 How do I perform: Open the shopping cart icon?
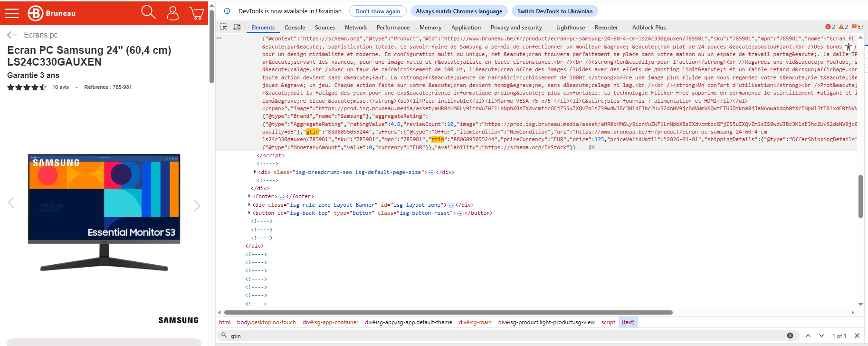(x=197, y=13)
